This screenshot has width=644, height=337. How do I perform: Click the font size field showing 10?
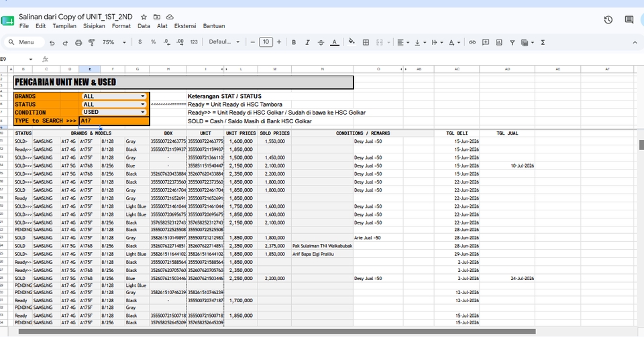click(266, 42)
